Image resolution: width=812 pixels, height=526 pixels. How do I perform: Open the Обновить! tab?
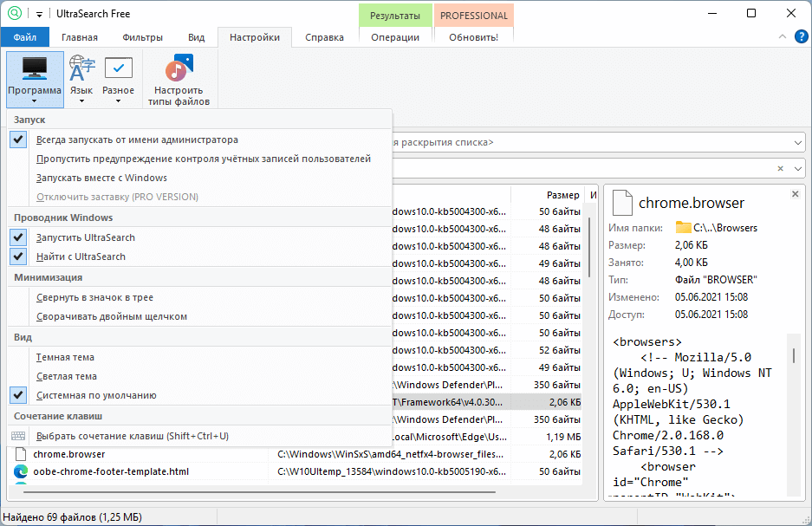point(473,37)
